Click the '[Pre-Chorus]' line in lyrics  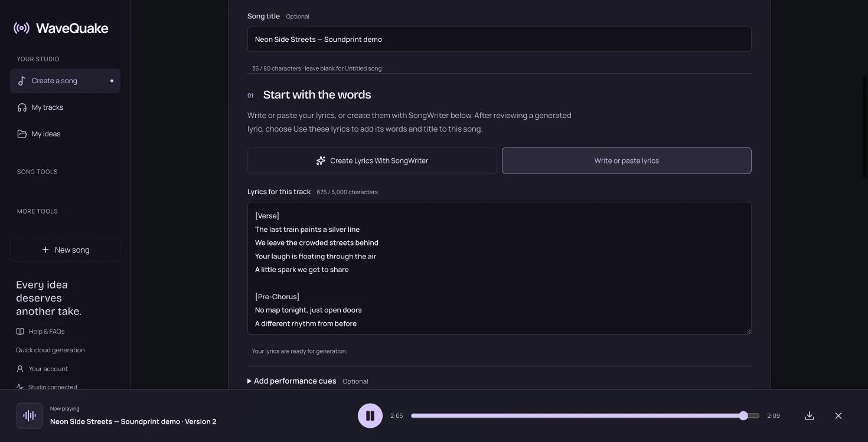[x=277, y=296]
